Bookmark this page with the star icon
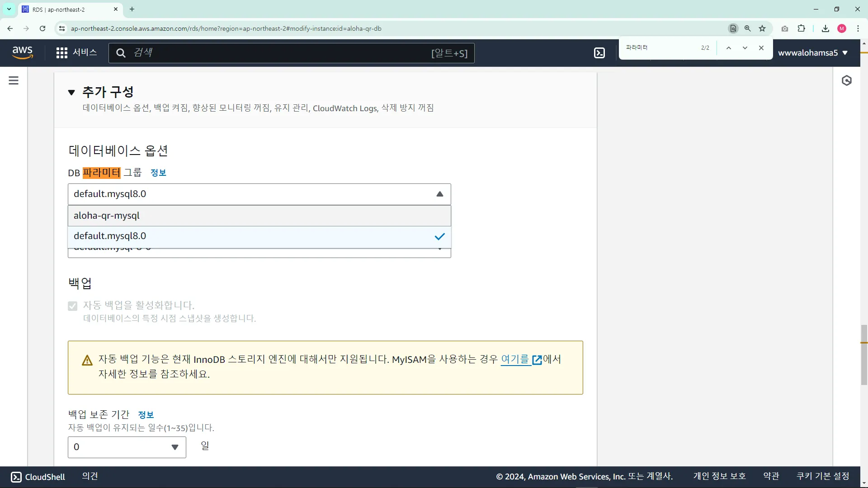 pos(762,28)
